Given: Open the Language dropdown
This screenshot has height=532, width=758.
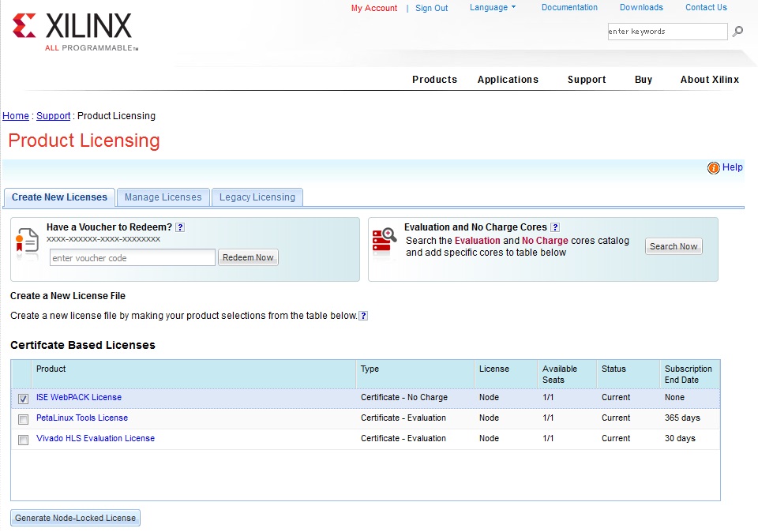Looking at the screenshot, I should point(493,7).
